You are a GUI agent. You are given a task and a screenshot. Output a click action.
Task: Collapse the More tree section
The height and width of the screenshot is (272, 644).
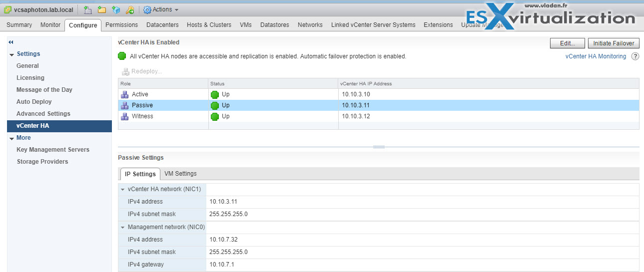(x=11, y=138)
